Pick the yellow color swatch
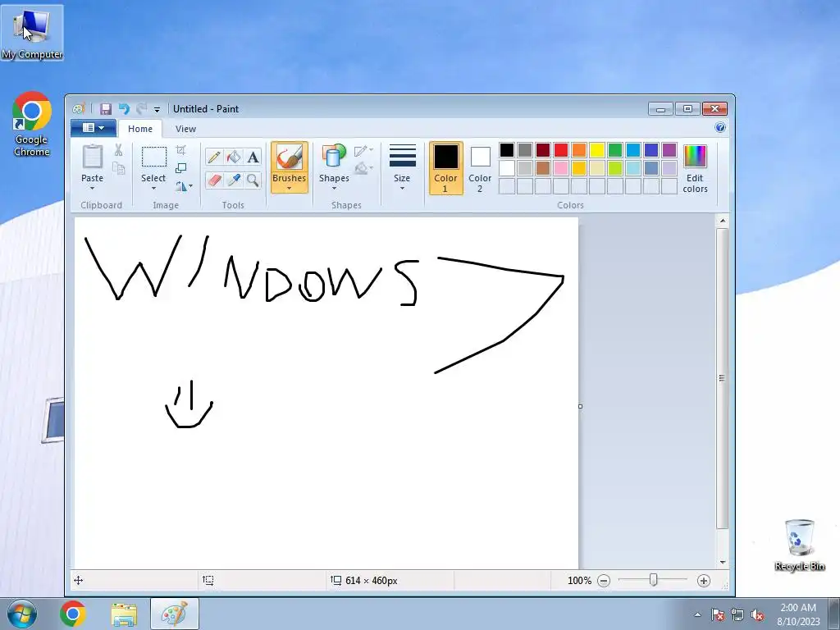 click(x=597, y=150)
